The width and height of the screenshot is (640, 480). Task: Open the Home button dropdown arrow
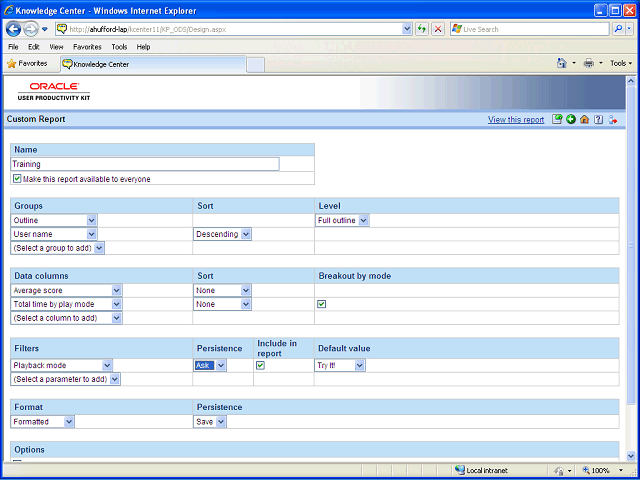pyautogui.click(x=574, y=63)
